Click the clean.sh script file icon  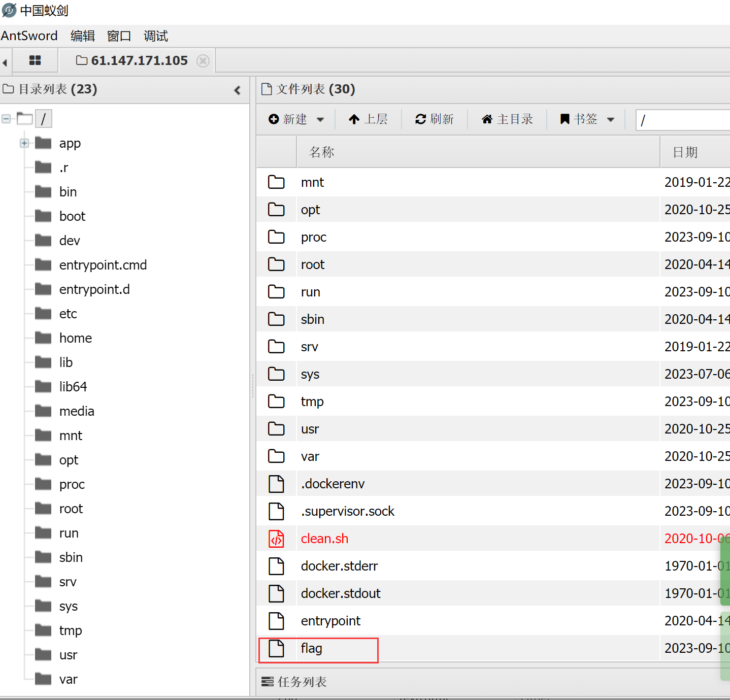tap(276, 539)
